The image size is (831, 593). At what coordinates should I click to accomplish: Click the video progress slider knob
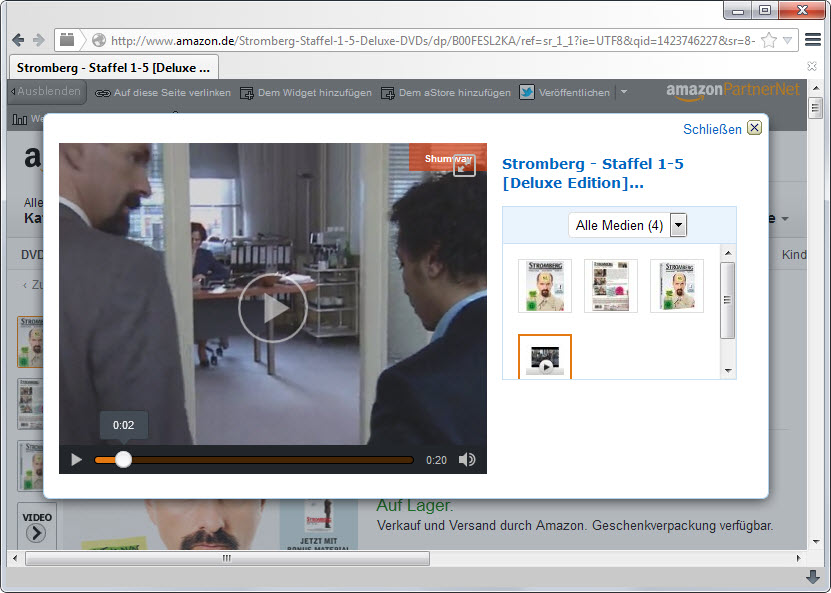point(123,459)
